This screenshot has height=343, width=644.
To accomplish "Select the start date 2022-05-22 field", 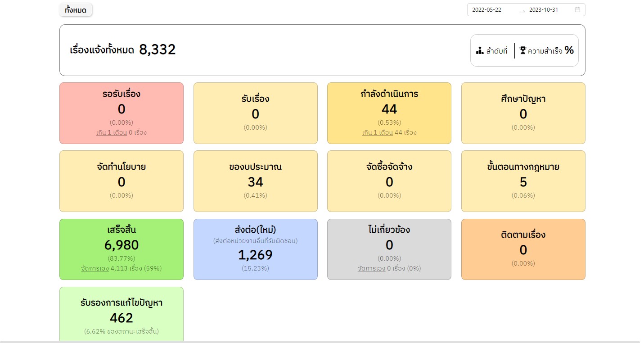I will pyautogui.click(x=487, y=9).
